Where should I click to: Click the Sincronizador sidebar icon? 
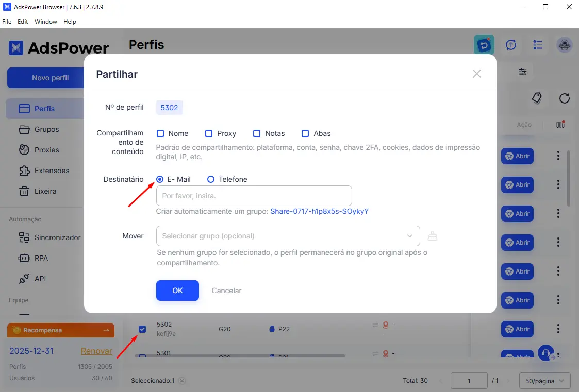click(x=24, y=237)
